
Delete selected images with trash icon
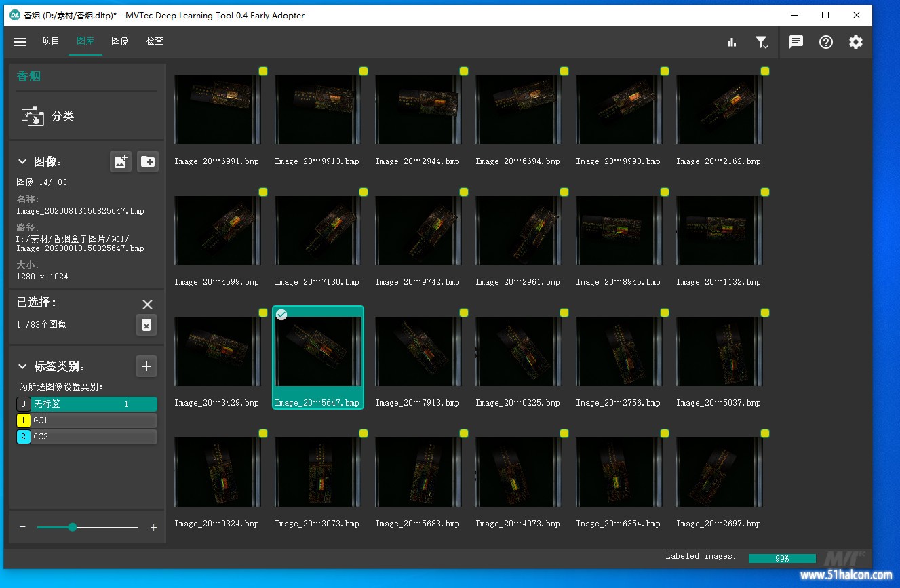[146, 325]
